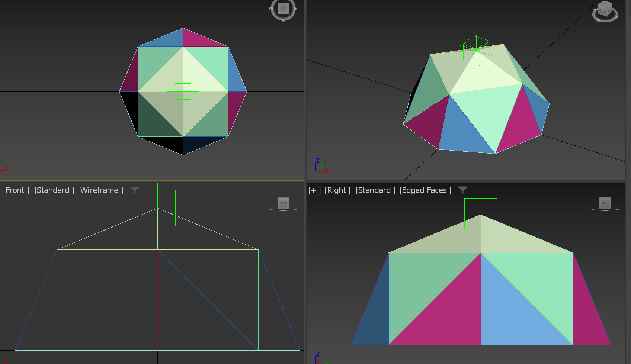Open the [Wireframe] shading mode menu
631x364 pixels.
click(100, 190)
